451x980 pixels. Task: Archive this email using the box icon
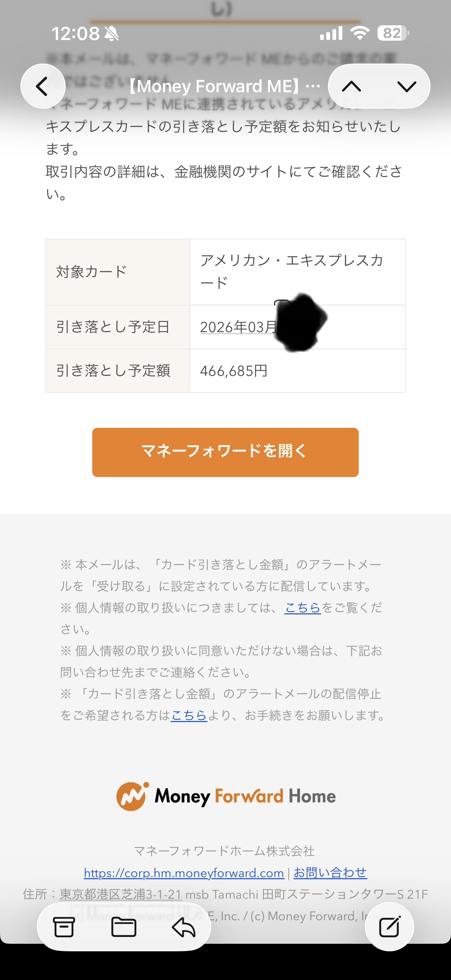click(x=64, y=927)
